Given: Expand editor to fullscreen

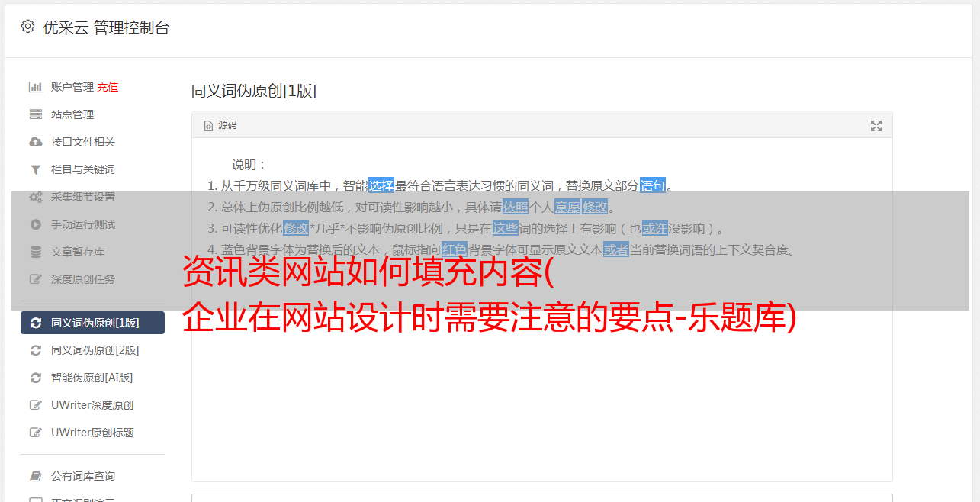Looking at the screenshot, I should (876, 126).
